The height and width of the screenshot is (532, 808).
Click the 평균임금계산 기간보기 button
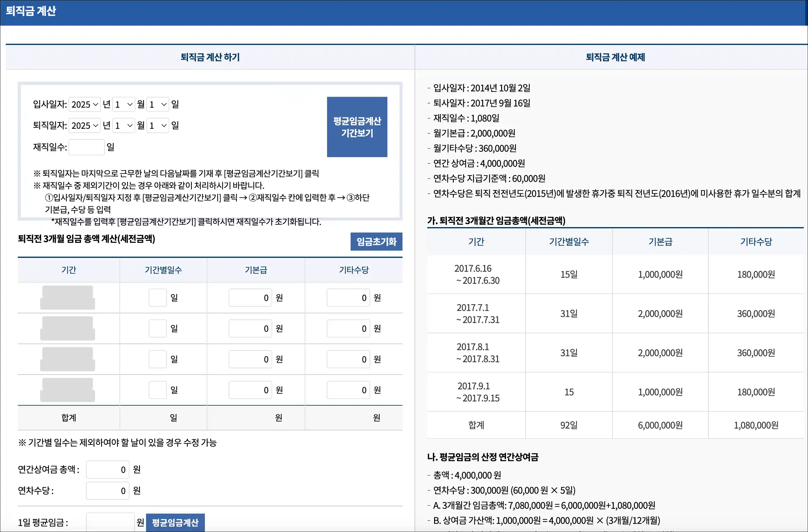(357, 127)
